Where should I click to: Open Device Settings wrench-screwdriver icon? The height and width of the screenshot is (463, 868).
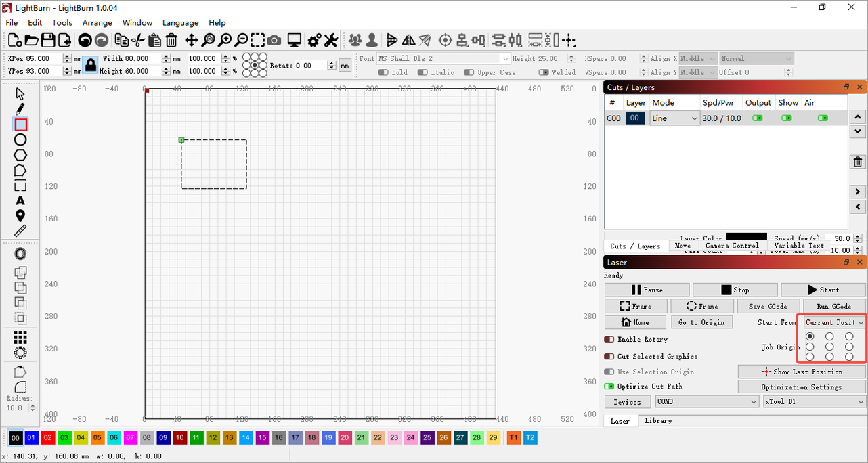pos(331,41)
